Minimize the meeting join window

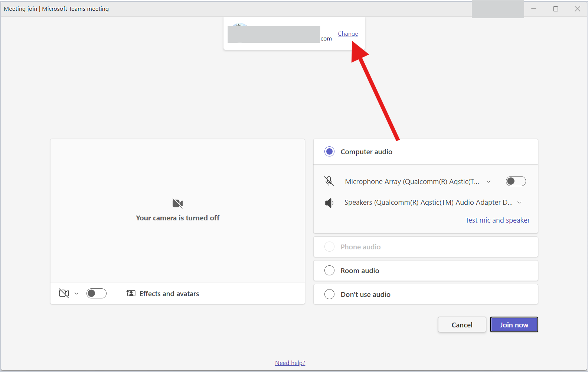[534, 9]
